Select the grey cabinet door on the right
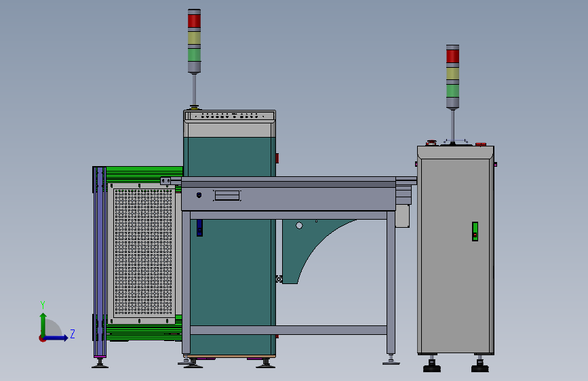 pyautogui.click(x=455, y=255)
